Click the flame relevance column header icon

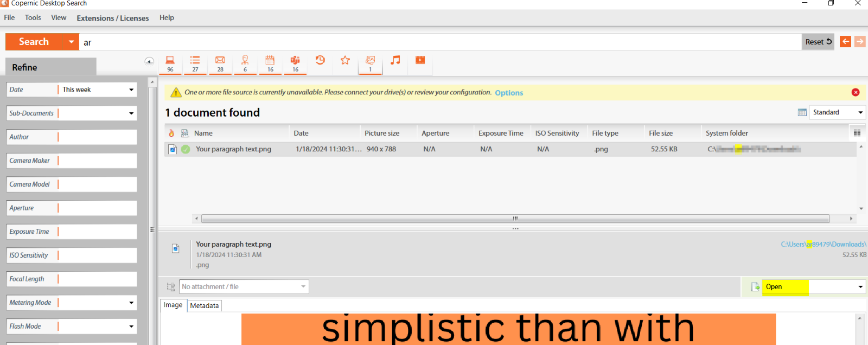[x=171, y=133]
